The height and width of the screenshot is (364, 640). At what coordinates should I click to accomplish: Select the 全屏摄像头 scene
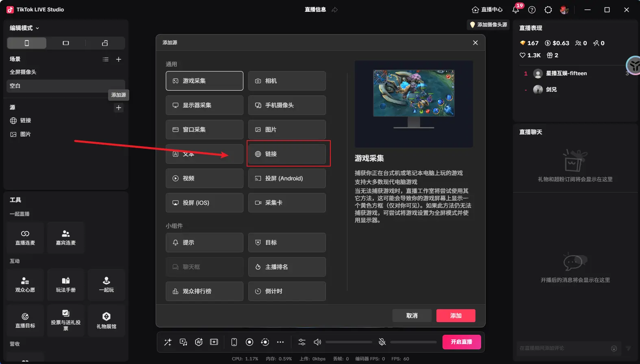click(23, 72)
